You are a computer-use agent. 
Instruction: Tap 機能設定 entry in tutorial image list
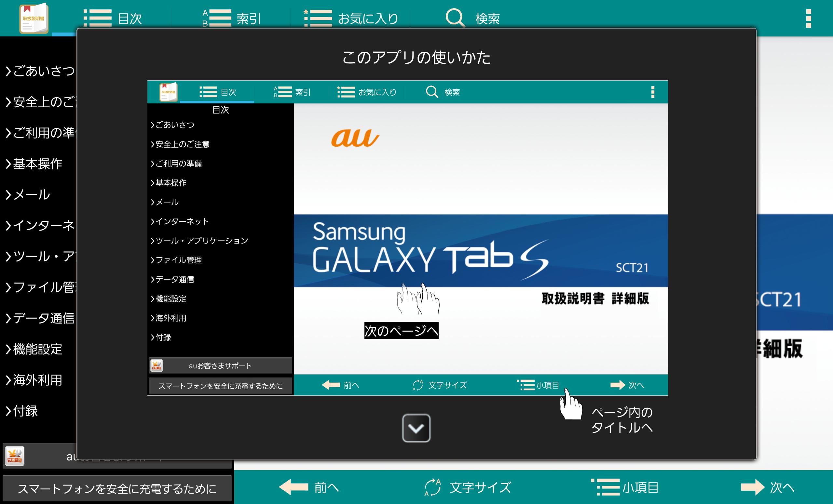(168, 298)
